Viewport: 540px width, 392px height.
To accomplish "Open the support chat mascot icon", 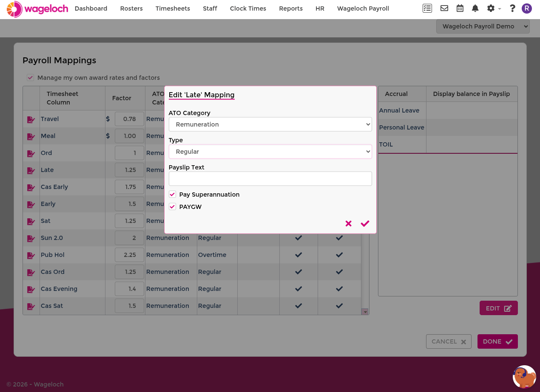I will pos(524,377).
